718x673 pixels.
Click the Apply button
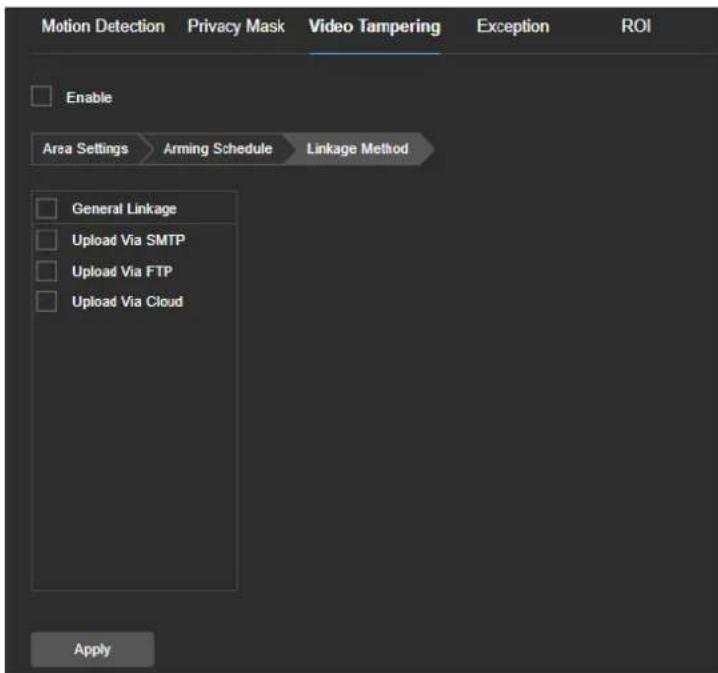[92, 649]
